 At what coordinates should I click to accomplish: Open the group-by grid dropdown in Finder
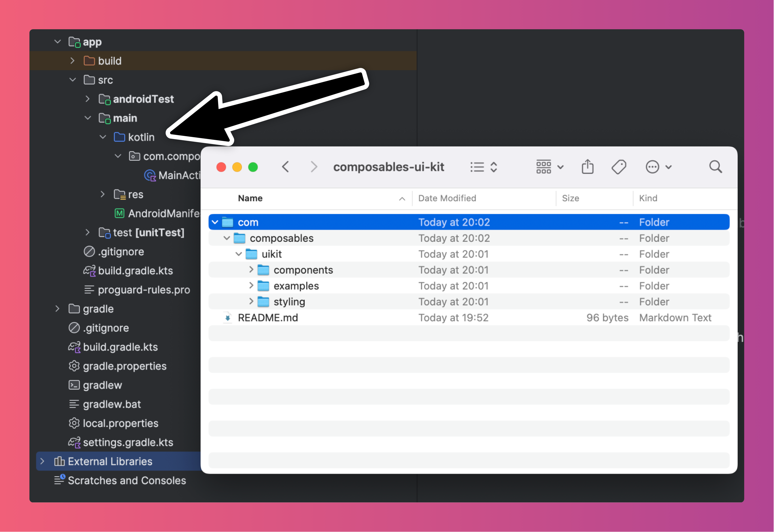click(549, 167)
